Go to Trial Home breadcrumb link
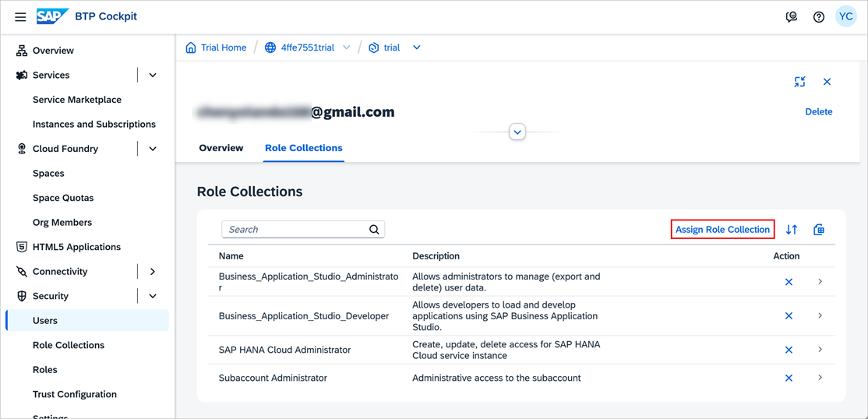 click(224, 48)
